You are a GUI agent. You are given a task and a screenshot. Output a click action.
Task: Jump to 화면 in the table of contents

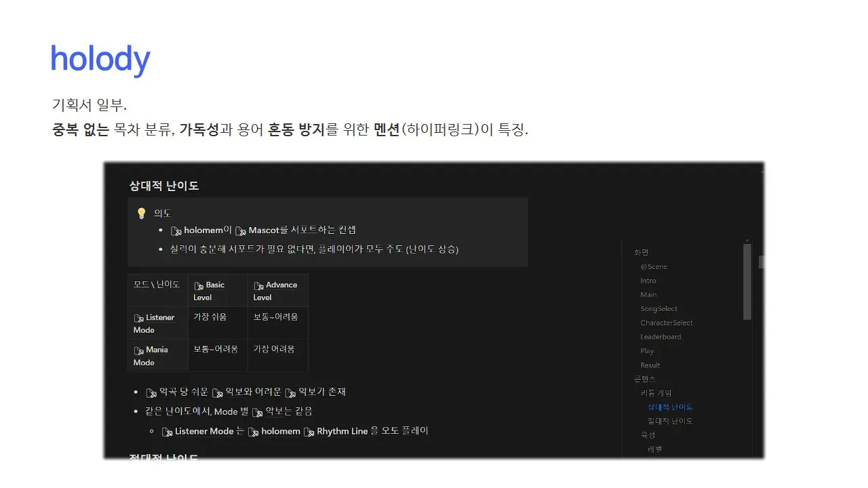tap(641, 252)
